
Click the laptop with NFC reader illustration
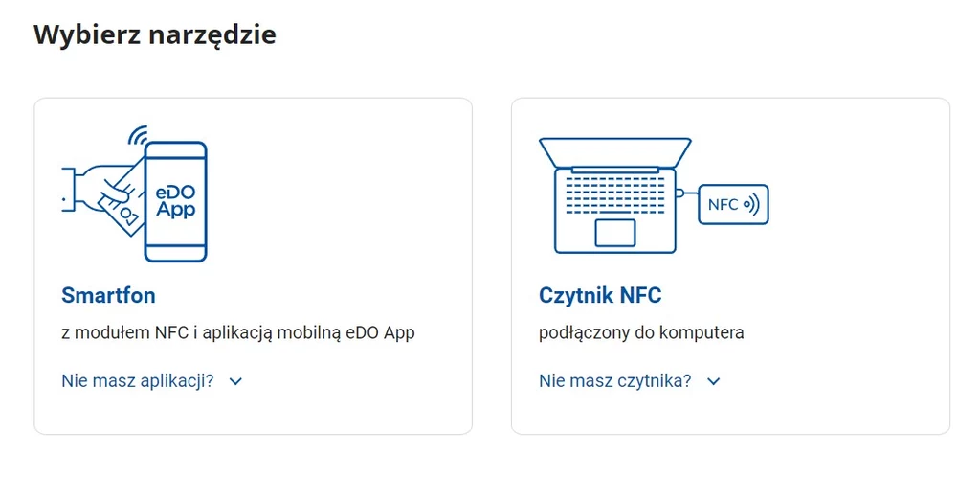(654, 195)
